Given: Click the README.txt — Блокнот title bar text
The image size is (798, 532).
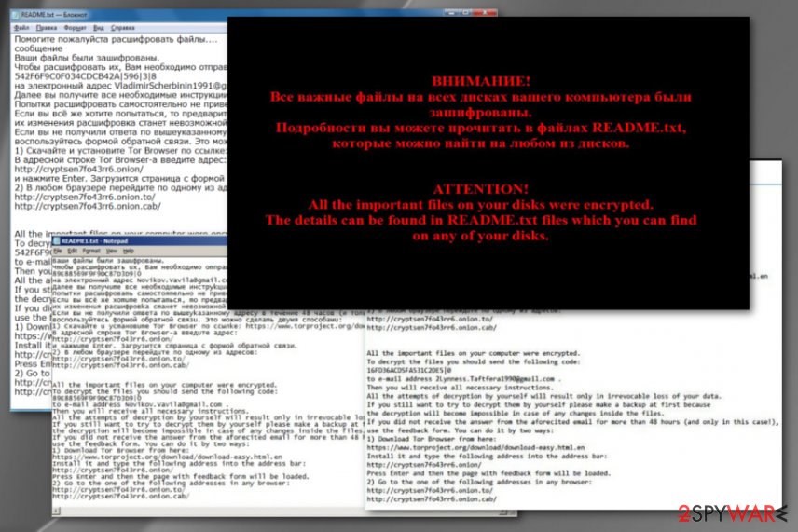Looking at the screenshot, I should (x=54, y=15).
